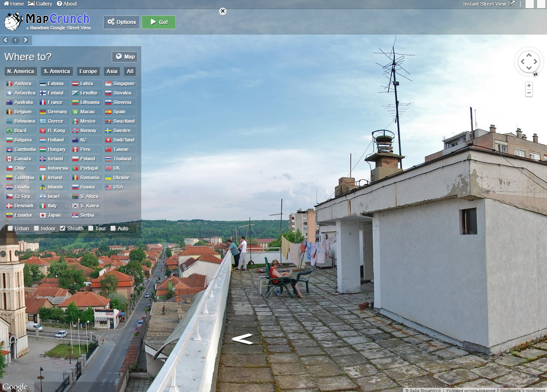Image resolution: width=547 pixels, height=392 pixels.
Task: Select UK in country list
Action: tap(120, 168)
